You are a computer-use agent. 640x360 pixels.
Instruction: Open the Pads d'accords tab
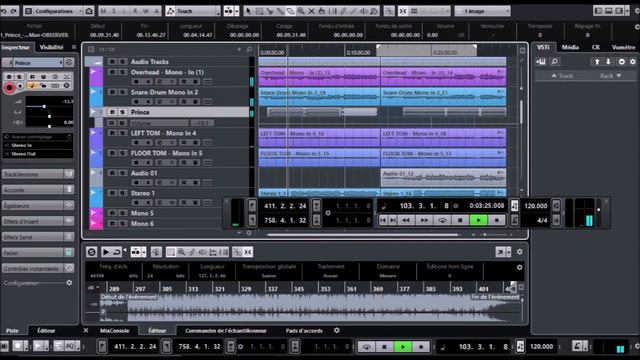point(304,331)
